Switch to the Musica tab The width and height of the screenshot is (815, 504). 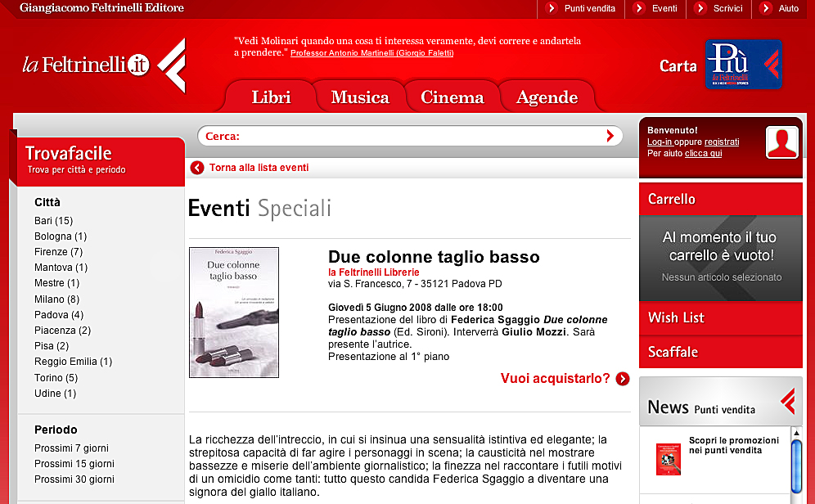pyautogui.click(x=359, y=97)
